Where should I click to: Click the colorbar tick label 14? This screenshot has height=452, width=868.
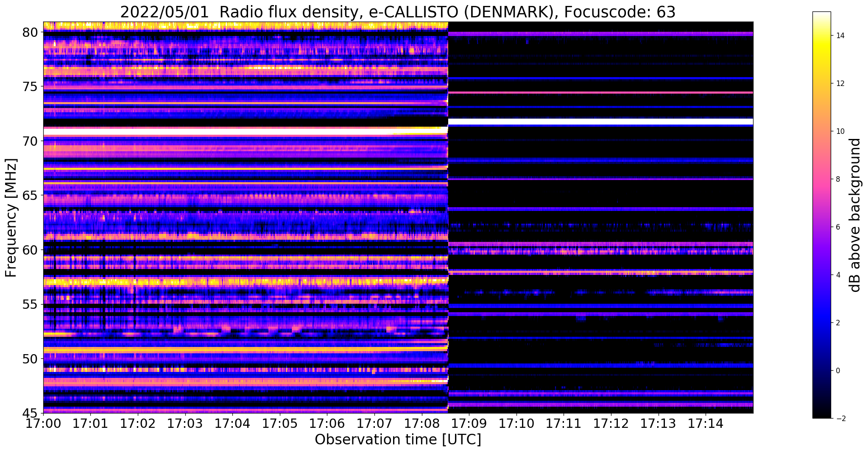pyautogui.click(x=840, y=36)
